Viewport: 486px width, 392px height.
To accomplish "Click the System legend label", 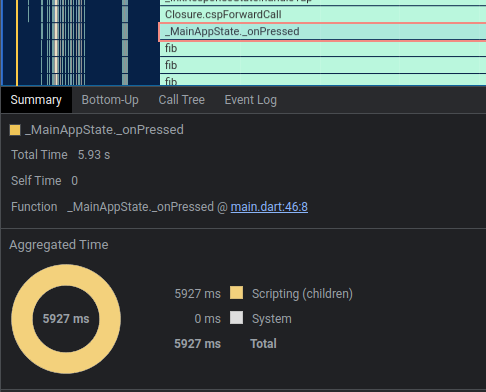I will 272,319.
